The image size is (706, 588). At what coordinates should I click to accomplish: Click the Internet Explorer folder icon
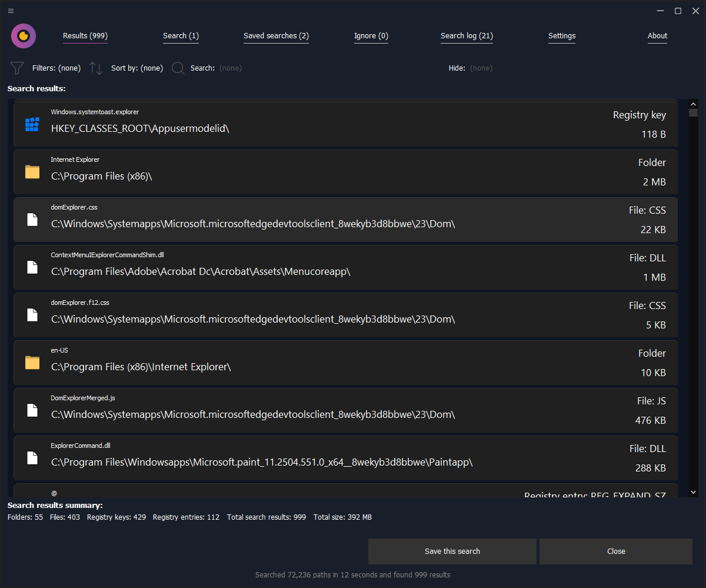click(x=32, y=172)
